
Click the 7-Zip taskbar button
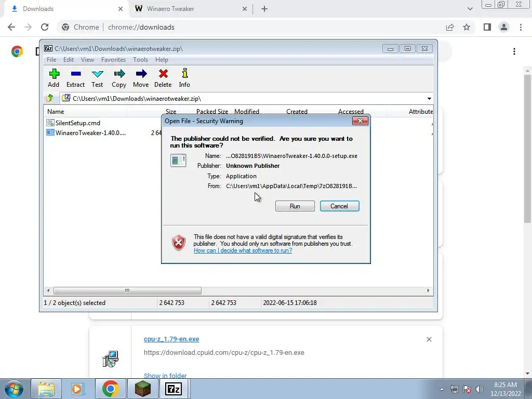(x=174, y=389)
